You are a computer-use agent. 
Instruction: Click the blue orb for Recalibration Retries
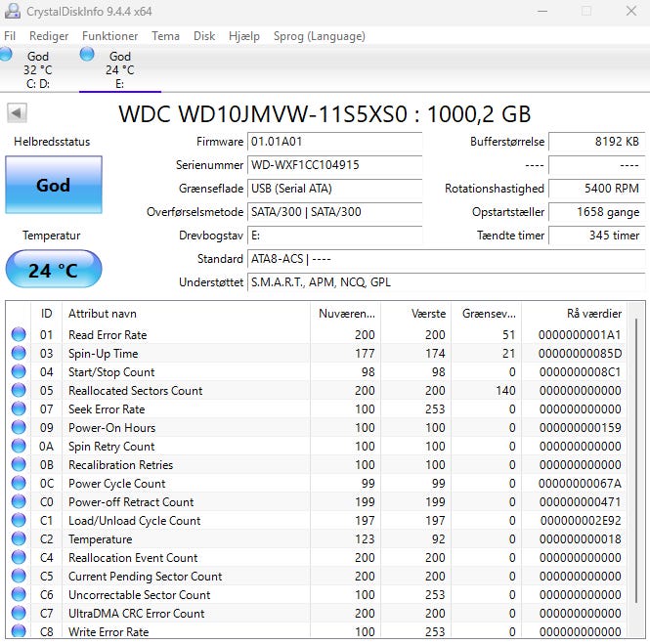pyautogui.click(x=19, y=464)
